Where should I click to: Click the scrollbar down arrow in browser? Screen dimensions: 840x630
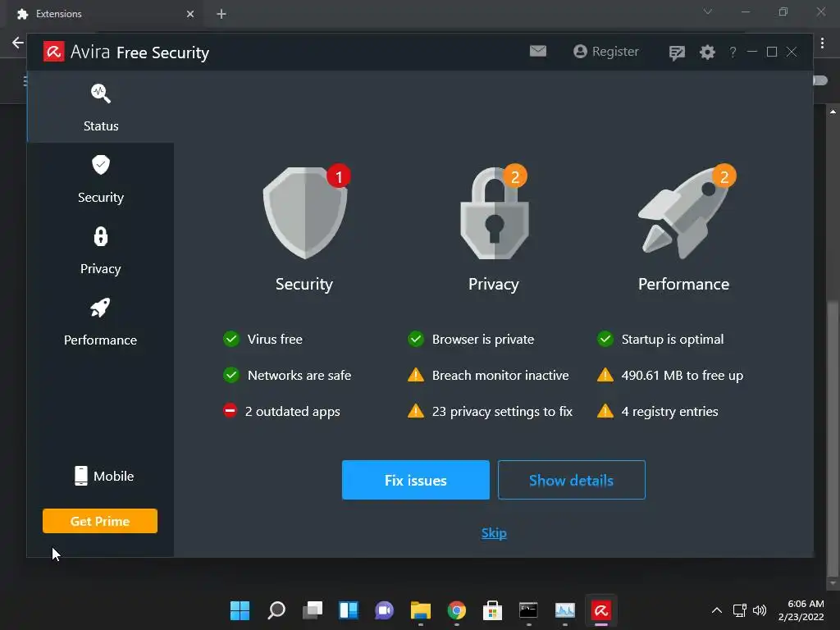833,583
